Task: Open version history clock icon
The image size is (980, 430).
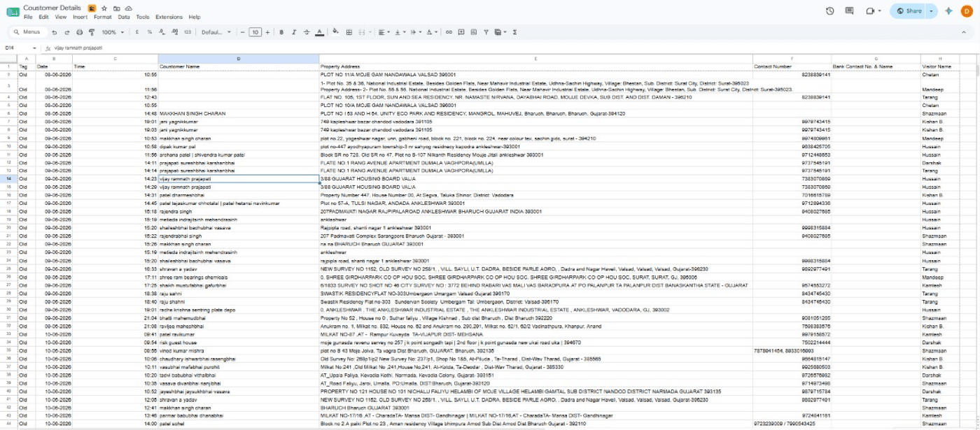Action: click(x=830, y=11)
